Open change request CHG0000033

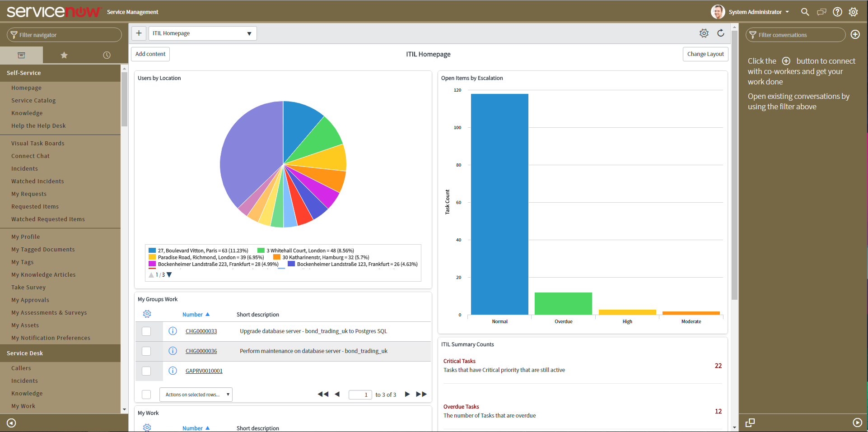click(201, 331)
